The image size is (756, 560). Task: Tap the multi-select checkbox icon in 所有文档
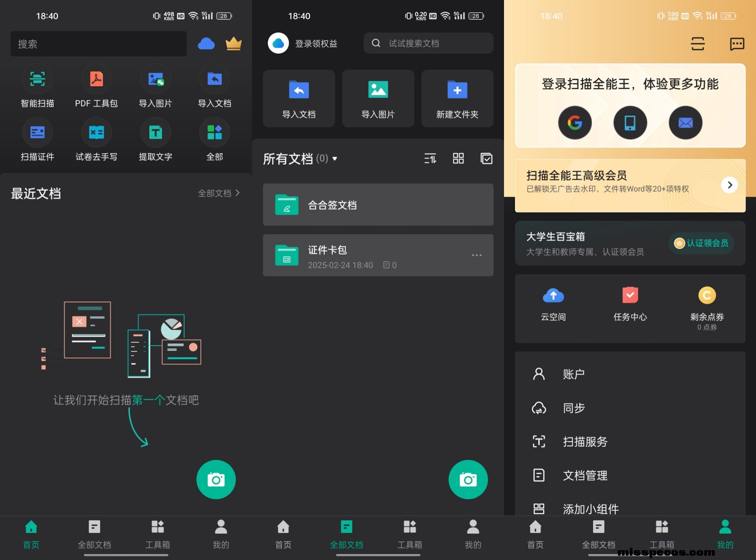coord(487,159)
